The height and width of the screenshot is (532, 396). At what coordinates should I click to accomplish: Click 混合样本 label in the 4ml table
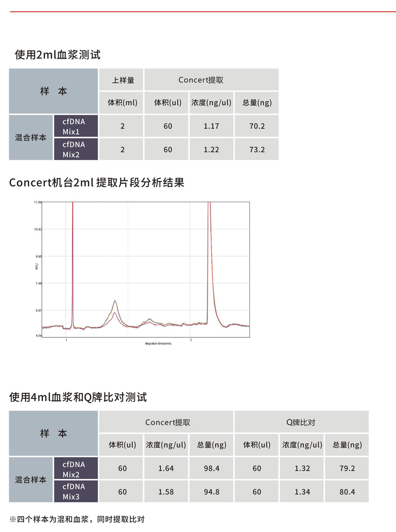(x=31, y=480)
